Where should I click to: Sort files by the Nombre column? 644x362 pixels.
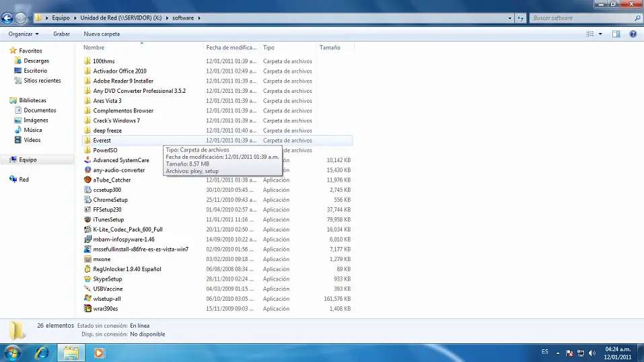coord(94,48)
